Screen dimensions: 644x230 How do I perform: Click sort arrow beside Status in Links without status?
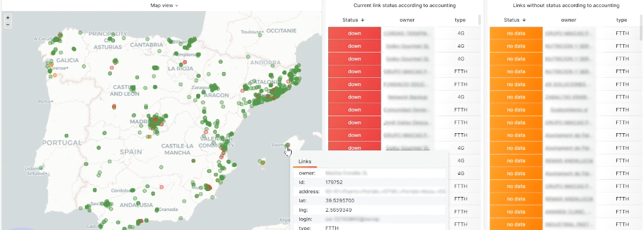coord(524,19)
